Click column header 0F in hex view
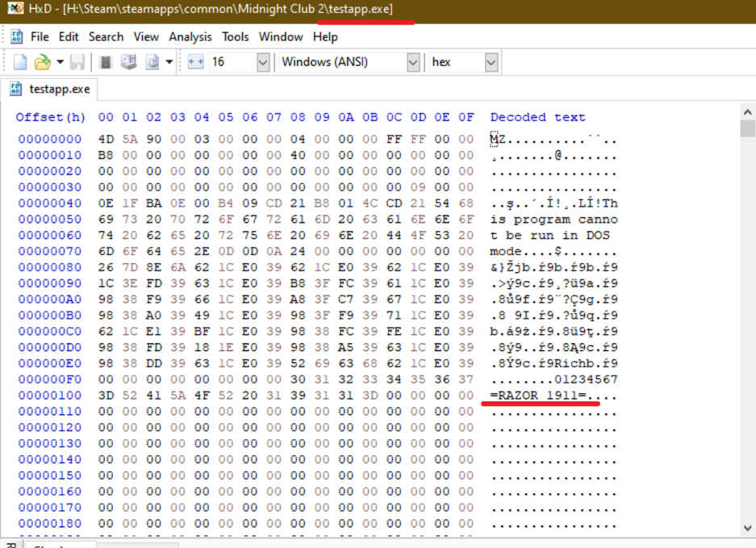Screen dimensions: 756x548 [466, 117]
